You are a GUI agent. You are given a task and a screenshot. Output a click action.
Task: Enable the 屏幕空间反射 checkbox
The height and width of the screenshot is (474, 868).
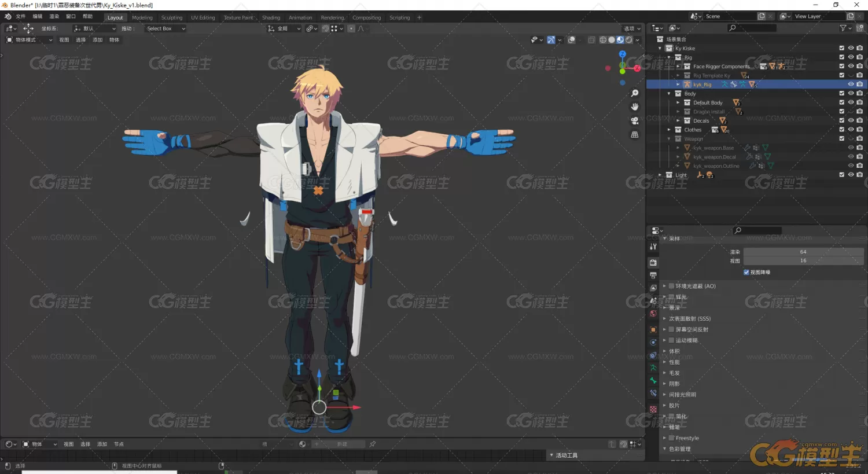pyautogui.click(x=672, y=329)
